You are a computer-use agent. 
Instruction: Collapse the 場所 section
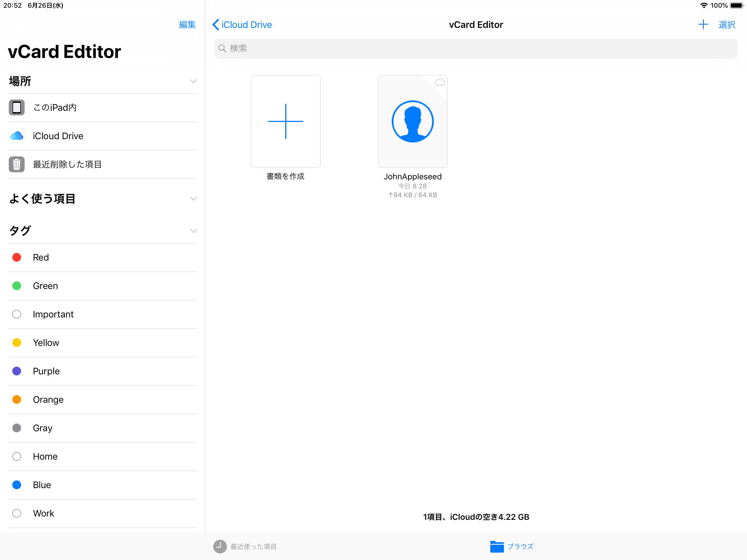click(x=193, y=81)
